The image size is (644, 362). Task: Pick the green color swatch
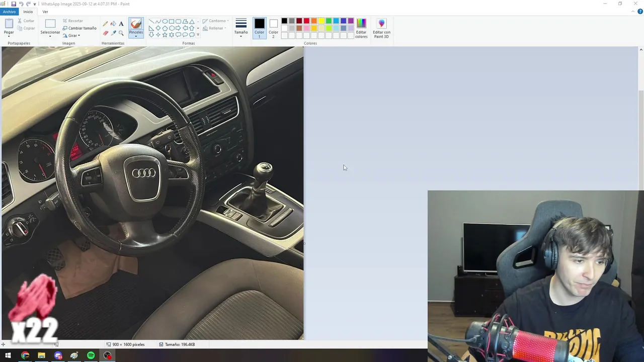(x=329, y=21)
